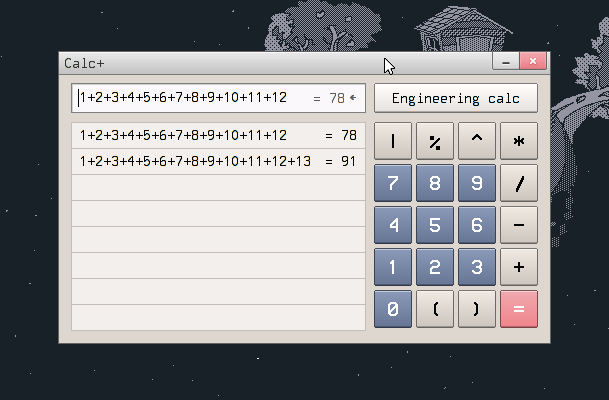This screenshot has height=400, width=609.
Task: Click the backspace arrow in the input field
Action: (354, 98)
